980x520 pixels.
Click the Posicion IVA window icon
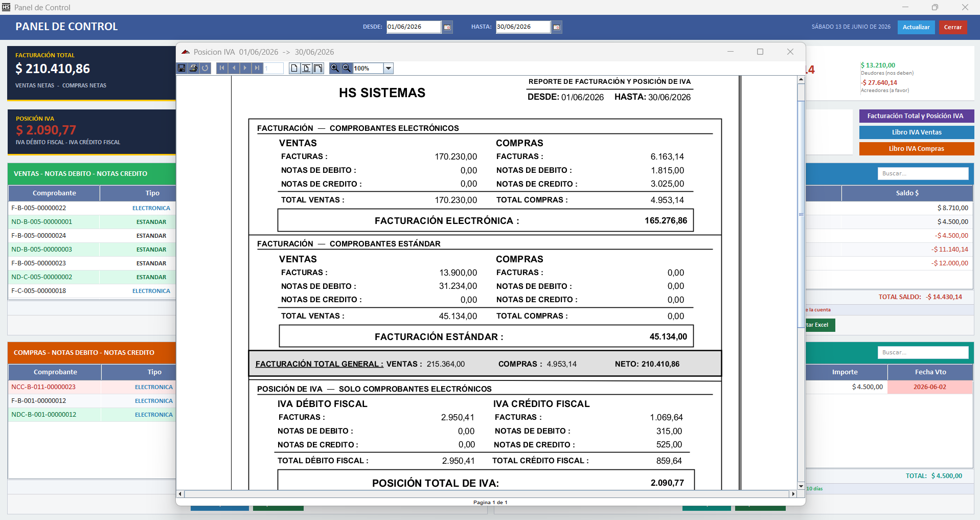point(186,52)
